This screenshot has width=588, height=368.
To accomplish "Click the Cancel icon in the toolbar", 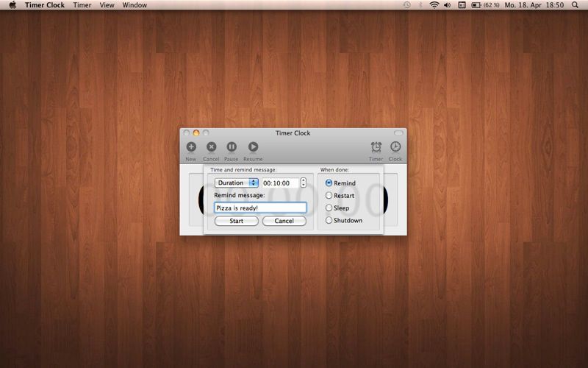I will coord(212,146).
